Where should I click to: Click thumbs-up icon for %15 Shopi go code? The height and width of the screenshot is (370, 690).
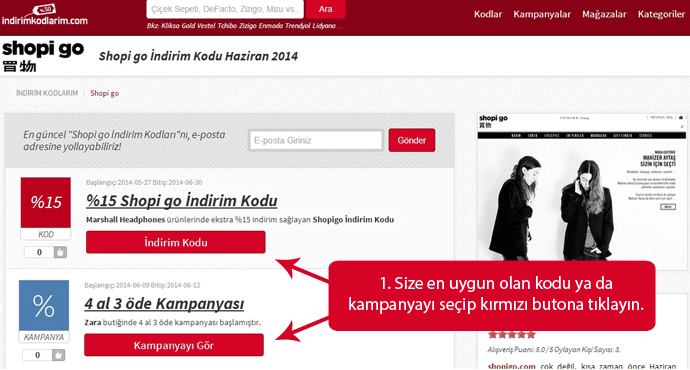tap(60, 252)
